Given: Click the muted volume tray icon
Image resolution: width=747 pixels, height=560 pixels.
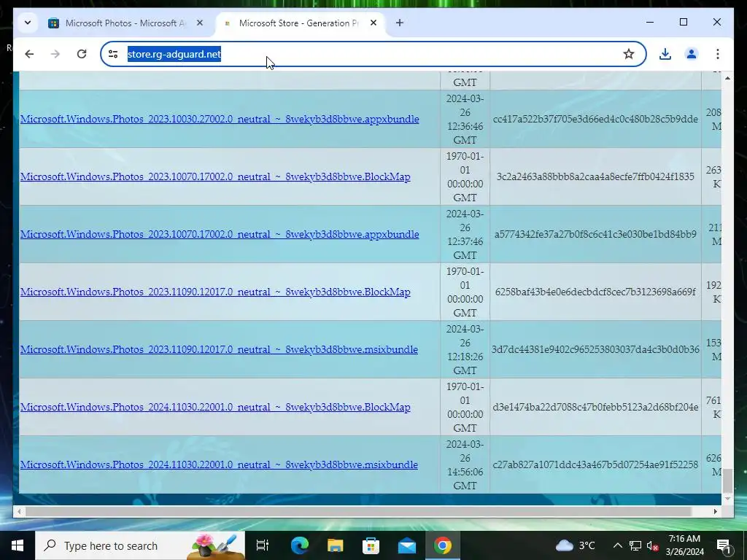Looking at the screenshot, I should point(653,545).
